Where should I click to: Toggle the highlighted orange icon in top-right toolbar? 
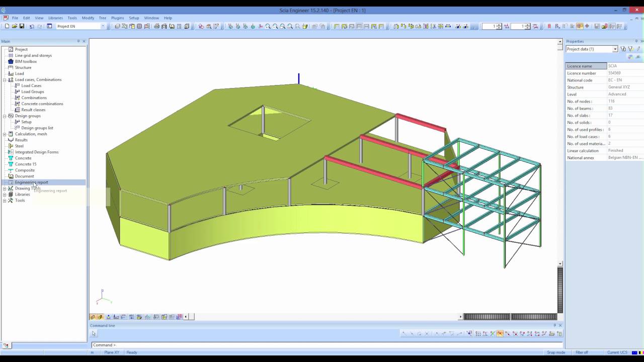(580, 26)
